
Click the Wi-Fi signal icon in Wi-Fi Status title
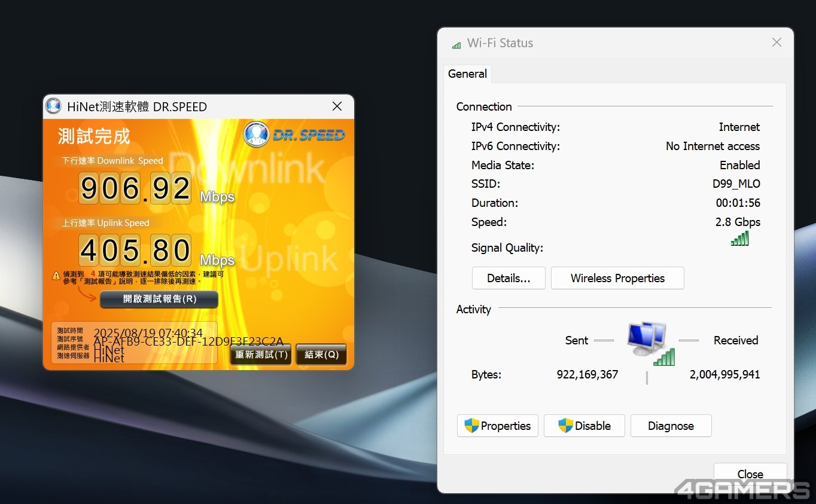tap(456, 44)
